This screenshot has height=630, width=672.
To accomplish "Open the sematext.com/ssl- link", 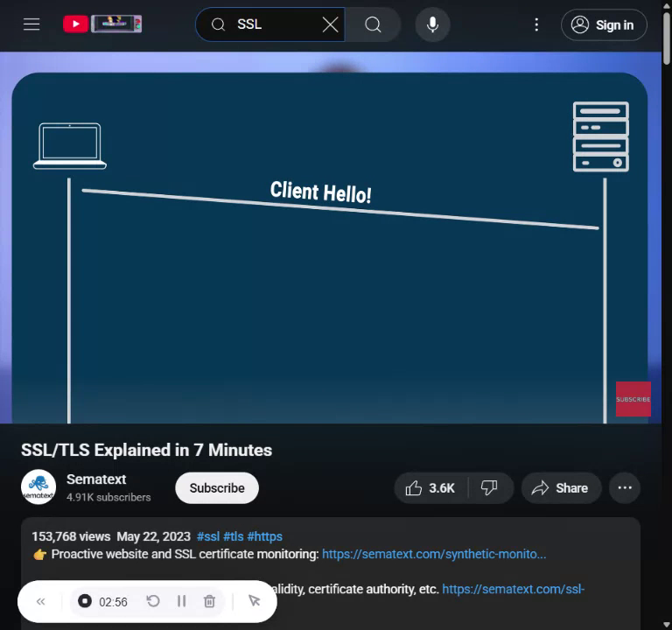I will coord(513,589).
